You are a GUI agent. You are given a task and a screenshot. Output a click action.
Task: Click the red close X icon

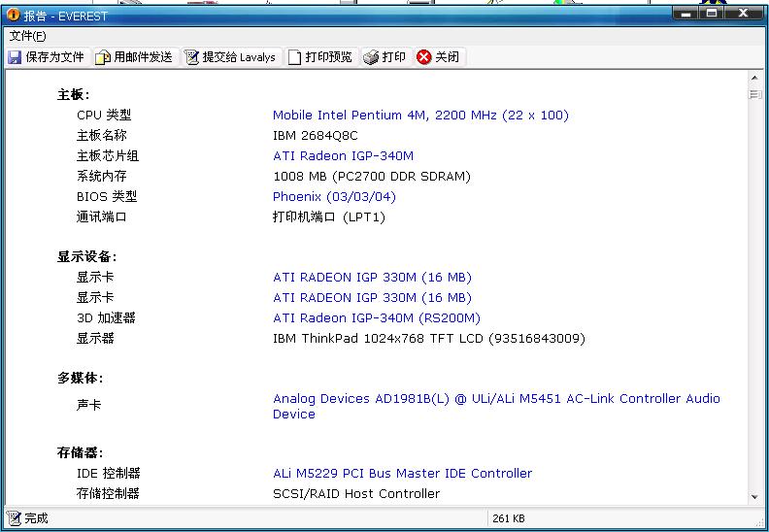click(x=423, y=57)
